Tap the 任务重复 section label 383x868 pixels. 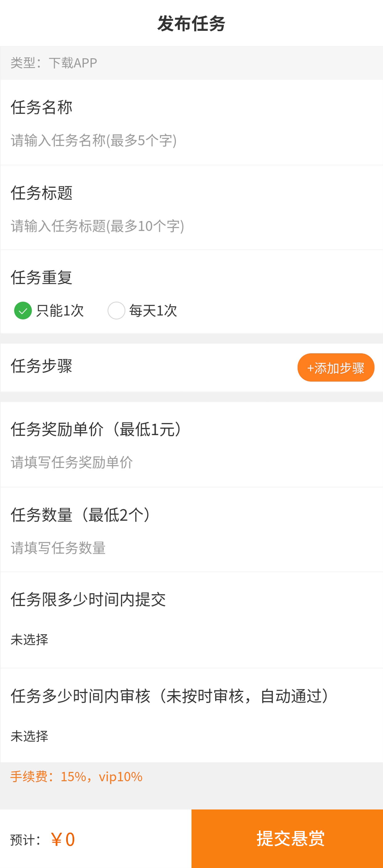(41, 277)
